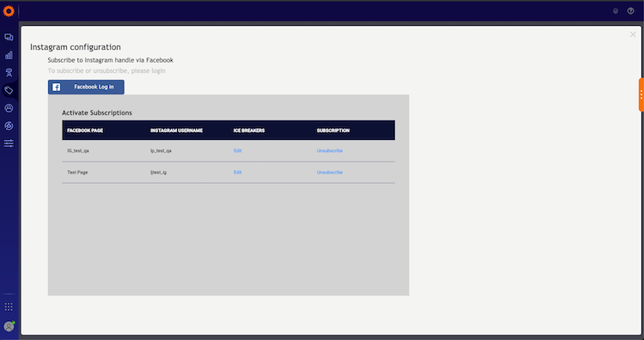The height and width of the screenshot is (340, 644).
Task: Close the Instagram configuration dialog
Action: [x=633, y=34]
